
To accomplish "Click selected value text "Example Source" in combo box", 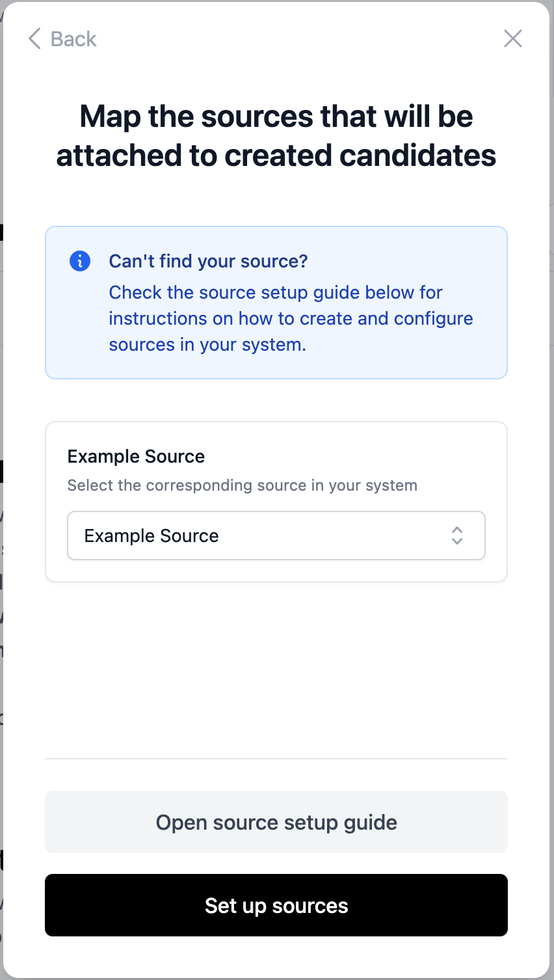I will point(152,536).
